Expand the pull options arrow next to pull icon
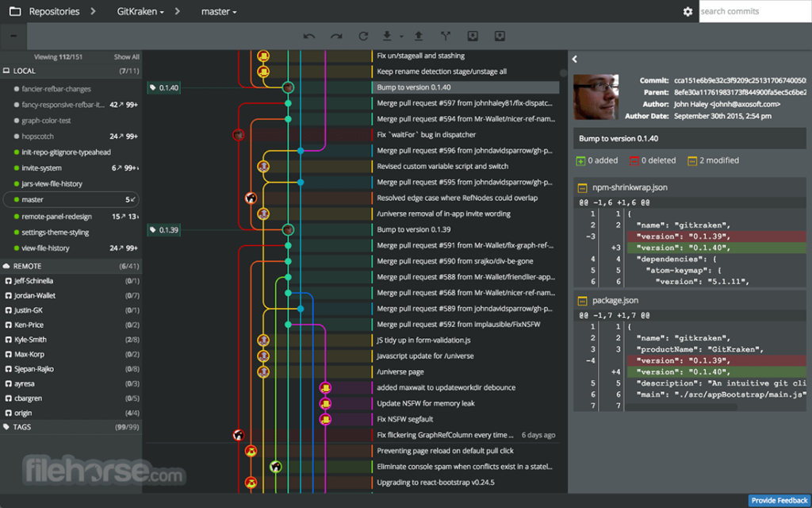The image size is (812, 508). (x=400, y=37)
